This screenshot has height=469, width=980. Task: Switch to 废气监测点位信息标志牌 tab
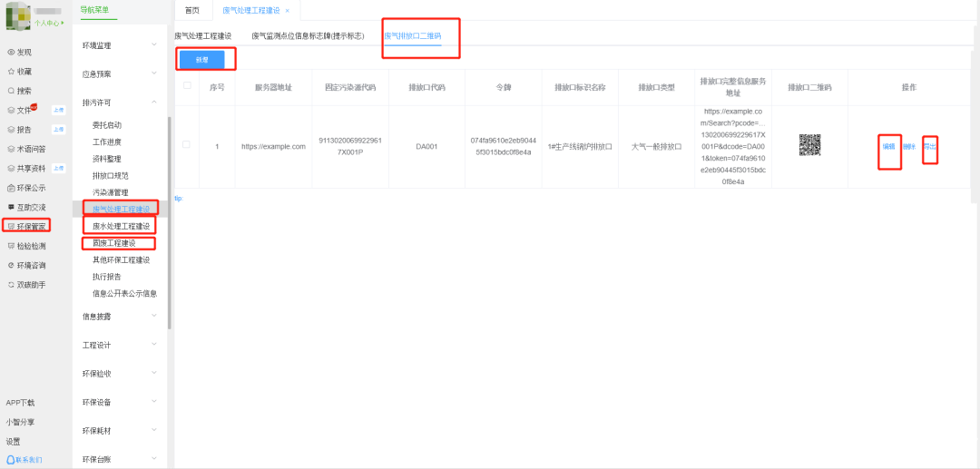tap(308, 36)
